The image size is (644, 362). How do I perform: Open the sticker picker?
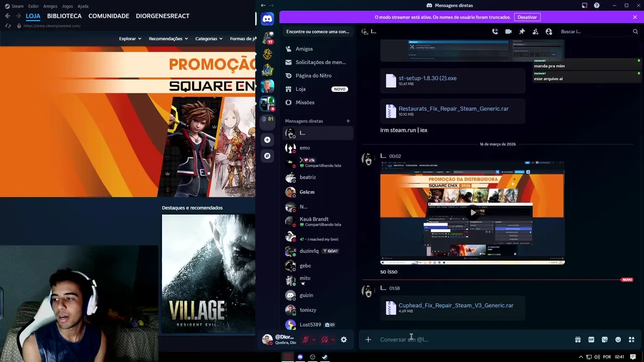[x=605, y=339]
